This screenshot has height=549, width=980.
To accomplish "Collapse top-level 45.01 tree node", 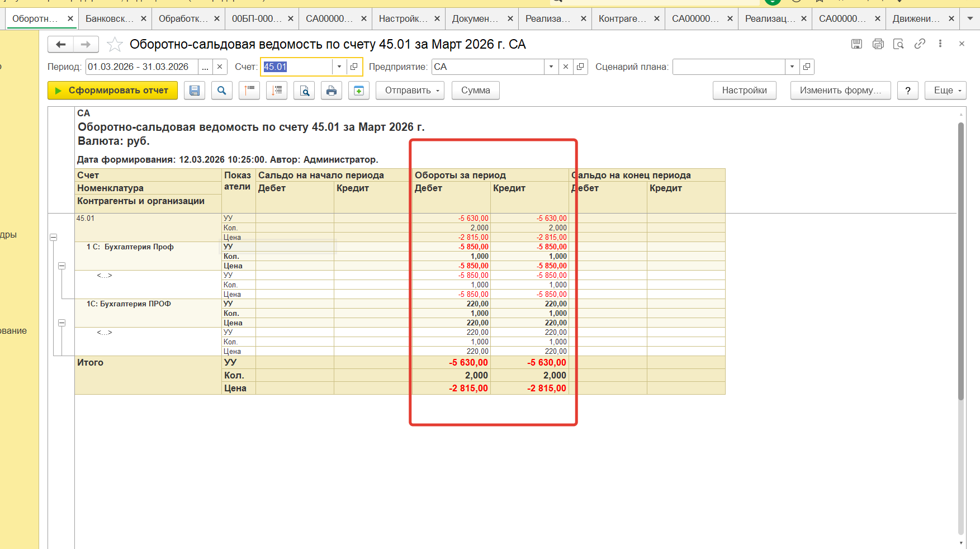I will (x=54, y=238).
